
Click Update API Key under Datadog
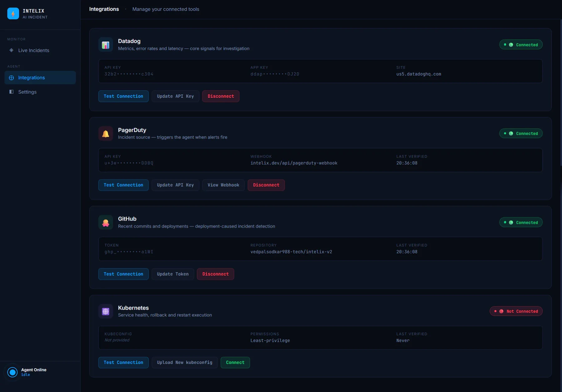pyautogui.click(x=175, y=96)
